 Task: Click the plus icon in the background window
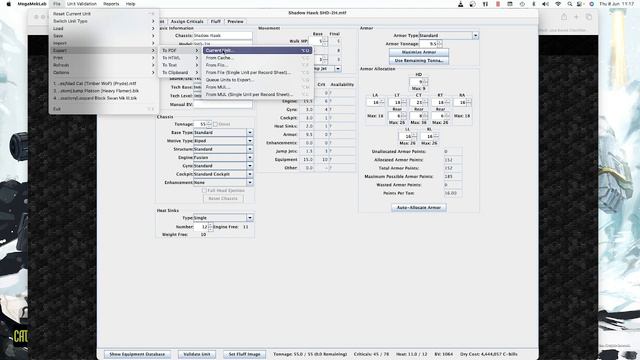point(576,17)
